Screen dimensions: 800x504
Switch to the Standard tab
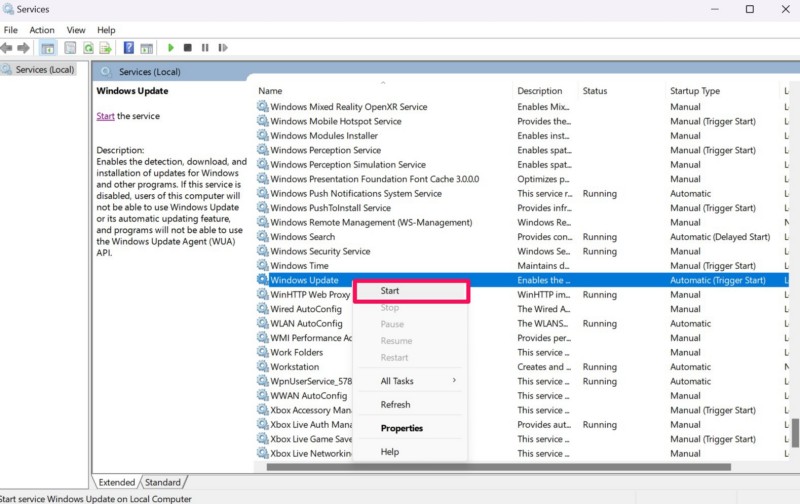(x=163, y=482)
